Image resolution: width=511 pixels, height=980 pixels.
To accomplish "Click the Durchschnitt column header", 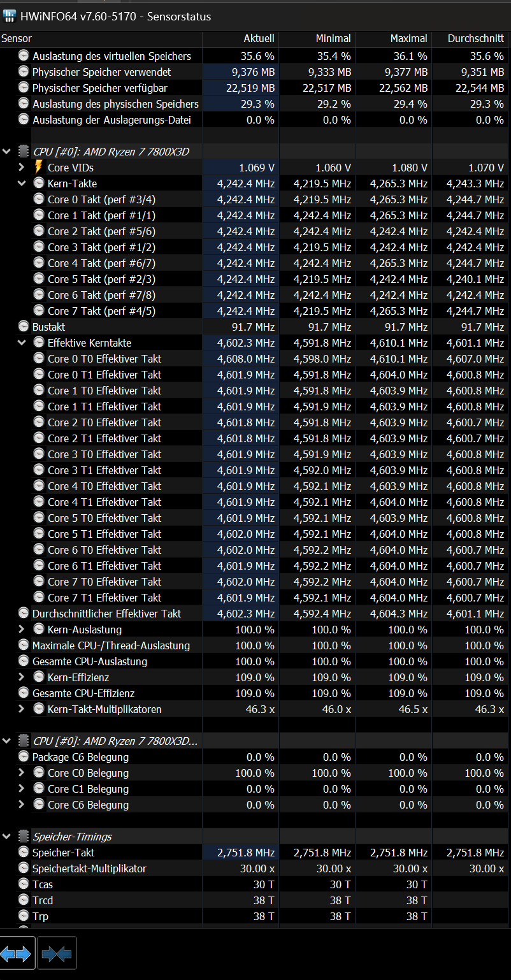I will (x=471, y=39).
